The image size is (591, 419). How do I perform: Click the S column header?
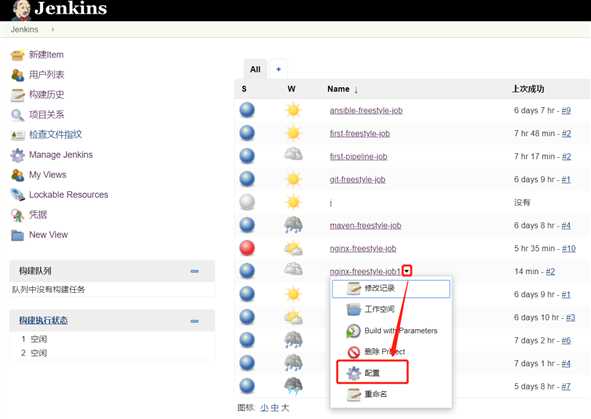point(244,89)
